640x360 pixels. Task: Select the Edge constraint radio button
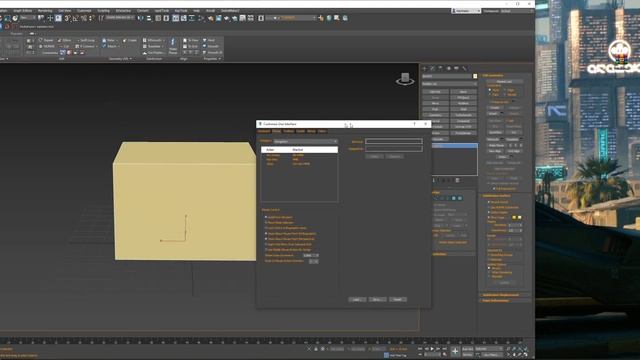click(x=505, y=90)
